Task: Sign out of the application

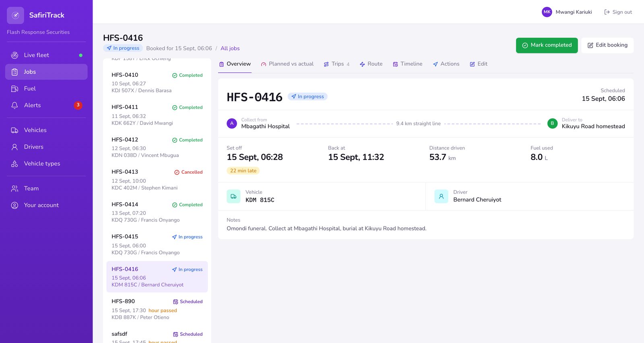Action: click(x=618, y=12)
